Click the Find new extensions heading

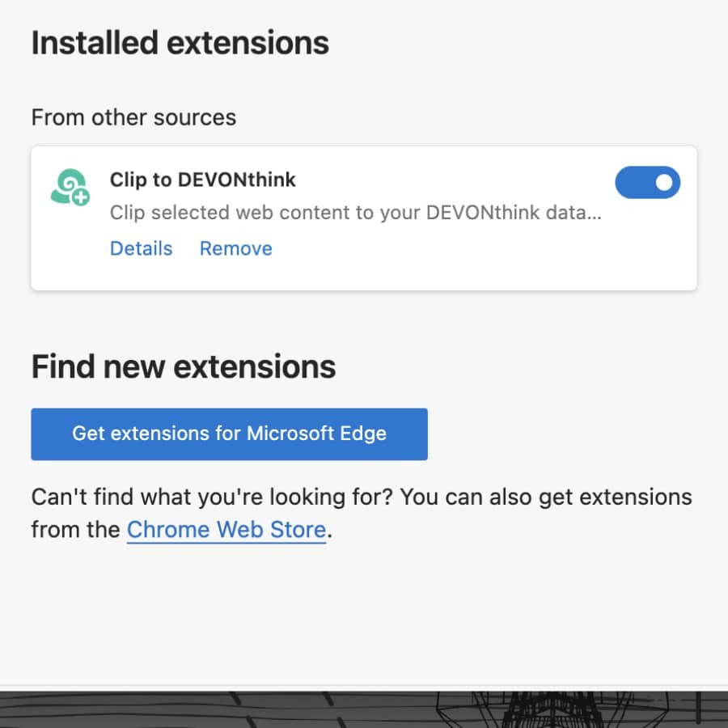coord(183,366)
